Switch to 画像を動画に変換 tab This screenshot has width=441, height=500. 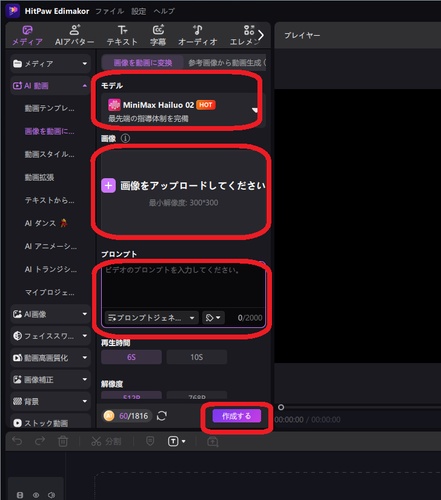[143, 62]
